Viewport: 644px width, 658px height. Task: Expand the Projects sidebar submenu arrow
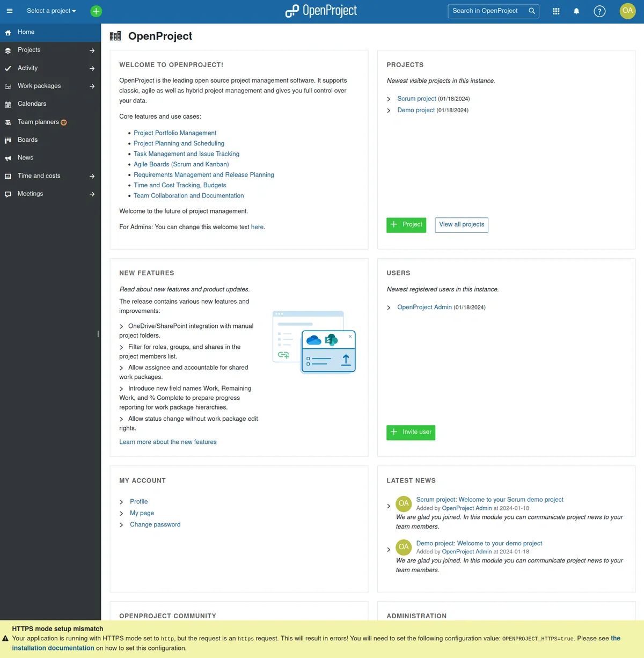coord(92,50)
